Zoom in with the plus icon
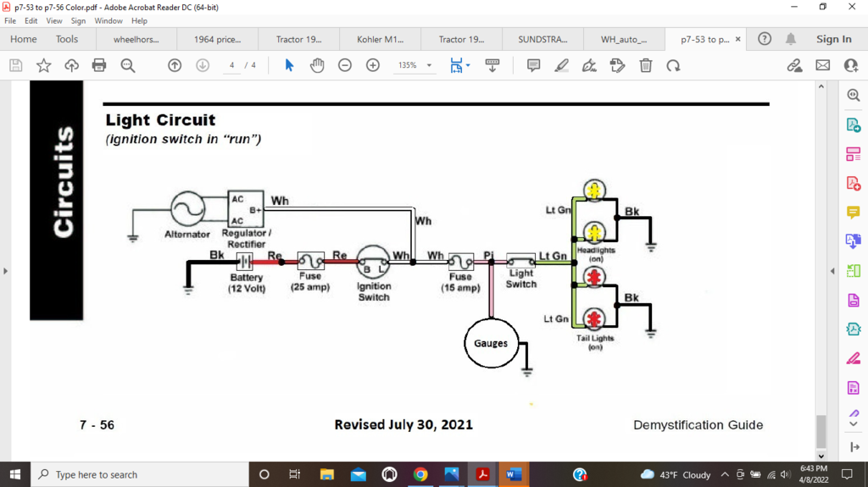The height and width of the screenshot is (487, 868). click(372, 65)
